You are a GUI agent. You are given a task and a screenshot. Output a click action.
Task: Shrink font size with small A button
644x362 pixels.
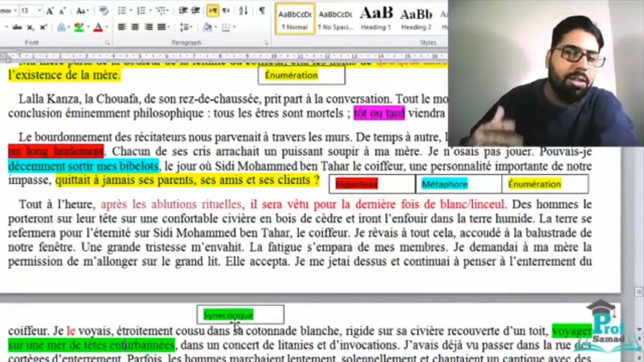tap(61, 11)
